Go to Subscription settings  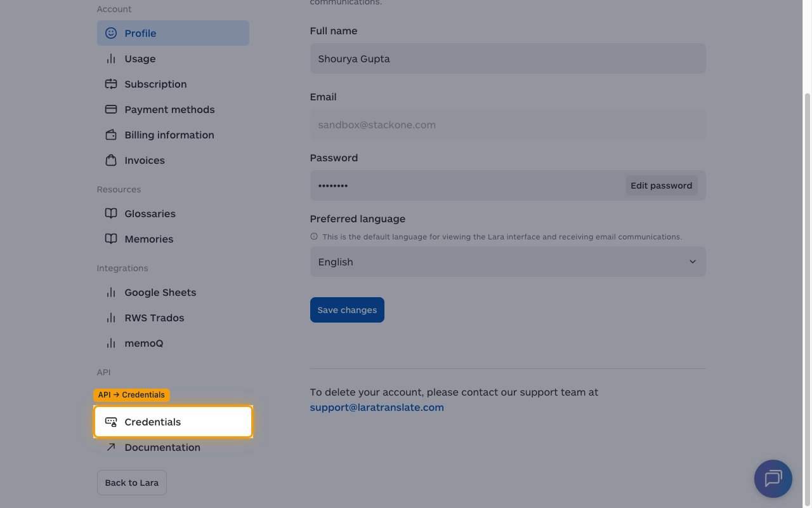[173, 84]
